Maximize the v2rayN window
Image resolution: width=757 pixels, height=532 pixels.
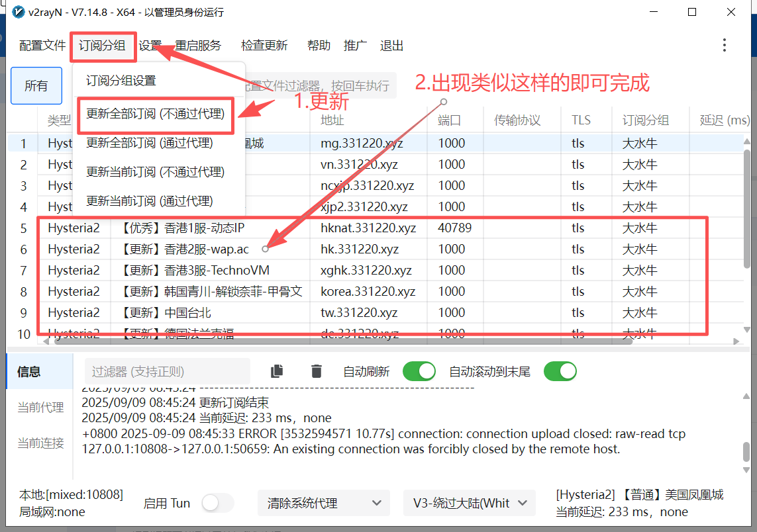692,13
